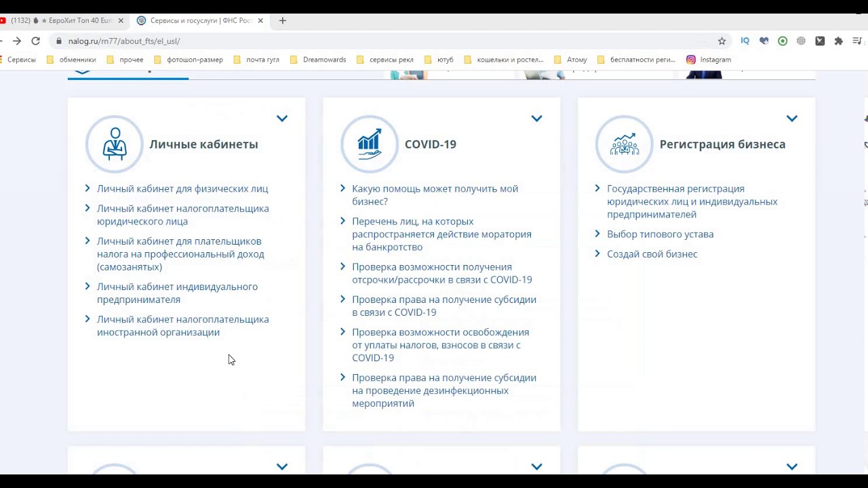Image resolution: width=868 pixels, height=488 pixels.
Task: Open the Атому bookmark folder
Action: point(570,60)
